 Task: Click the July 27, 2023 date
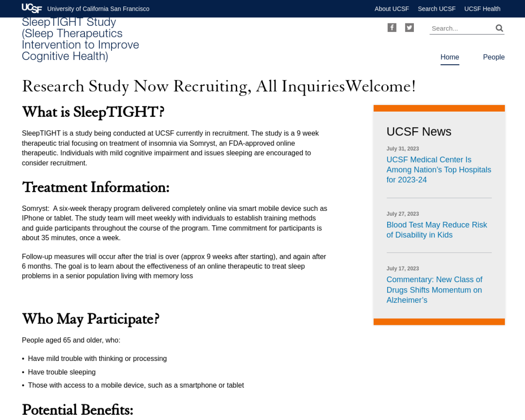(x=403, y=214)
